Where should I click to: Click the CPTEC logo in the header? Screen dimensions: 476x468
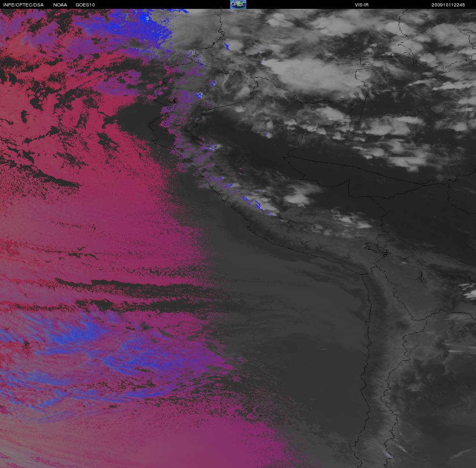(238, 4)
